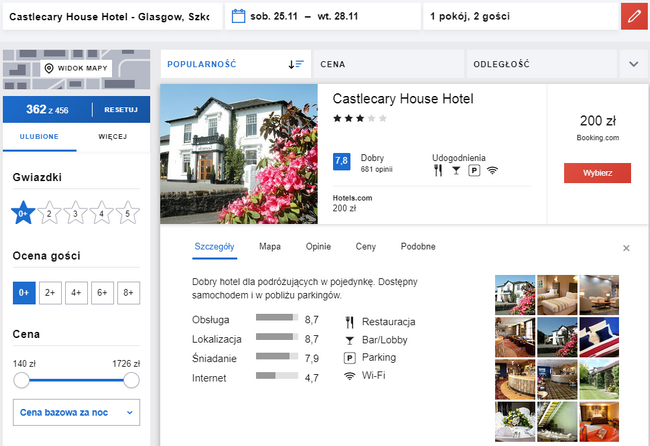
Task: Click the restaurant amenity icon under Udogodnienia
Action: pos(438,170)
